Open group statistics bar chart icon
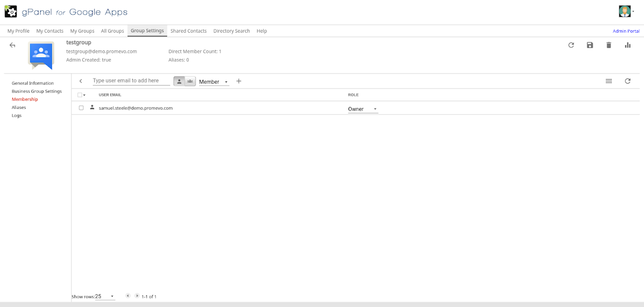 point(627,45)
